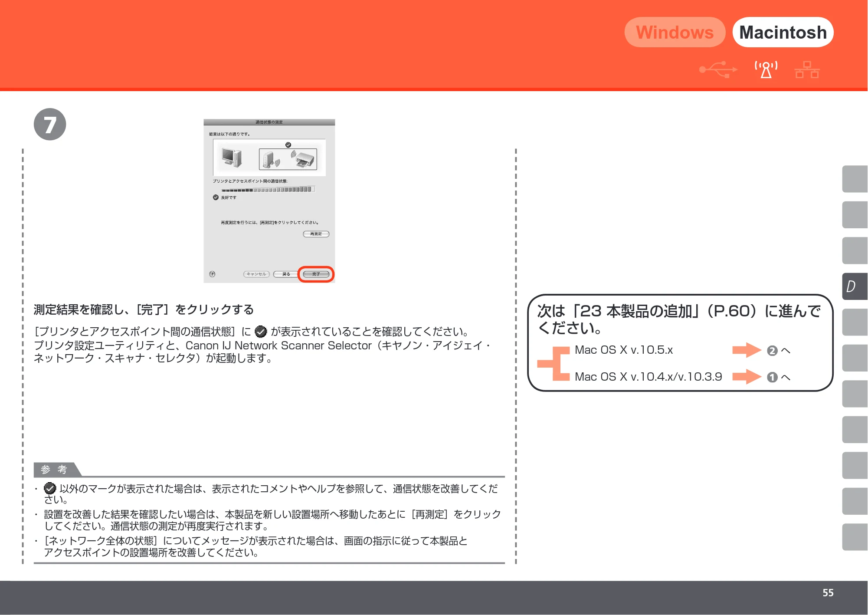868x615 pixels.
Task: Click the arrow next to Mac OS X v.10.5.x
Action: [747, 350]
